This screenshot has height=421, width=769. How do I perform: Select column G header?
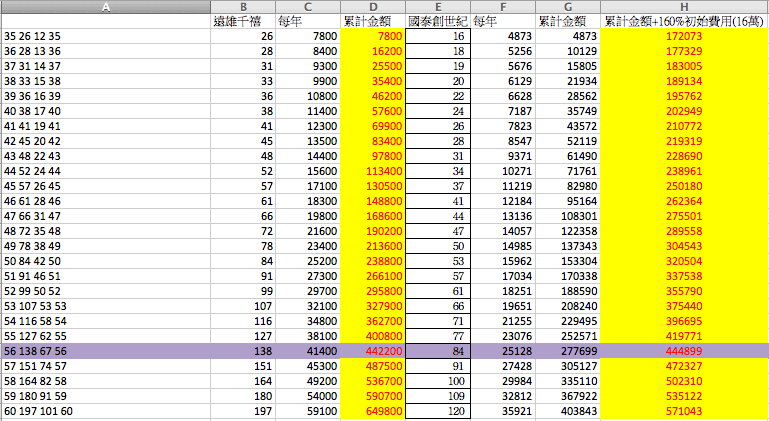coord(568,7)
